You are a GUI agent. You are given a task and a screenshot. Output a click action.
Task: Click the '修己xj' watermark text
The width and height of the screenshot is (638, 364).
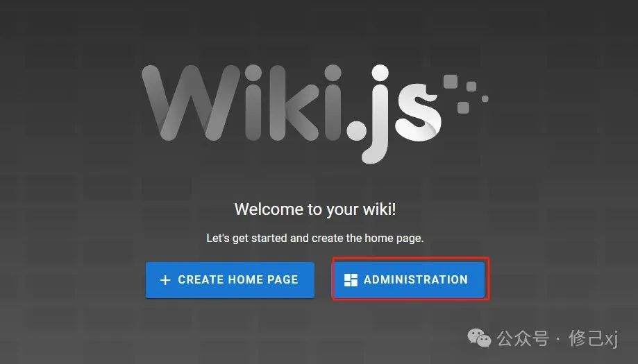(594, 338)
